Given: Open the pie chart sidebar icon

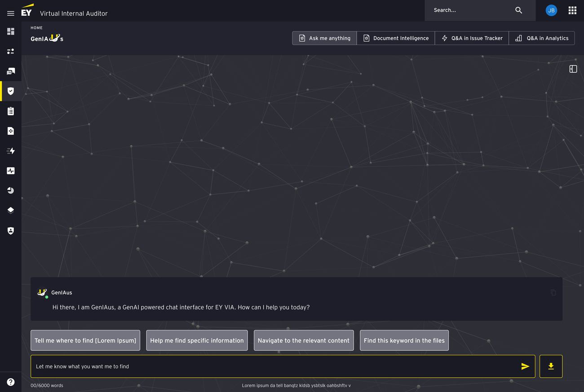Looking at the screenshot, I should point(11,190).
